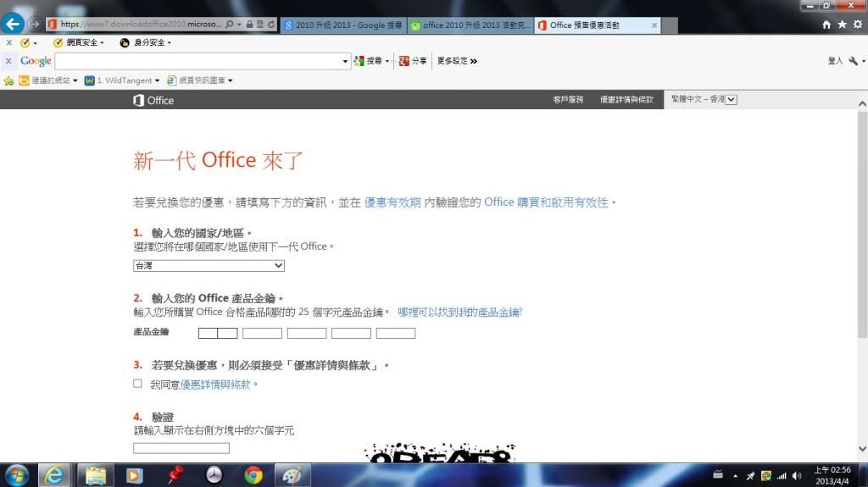Open a new blank browser tab
Screen dimensions: 868x487
670,25
